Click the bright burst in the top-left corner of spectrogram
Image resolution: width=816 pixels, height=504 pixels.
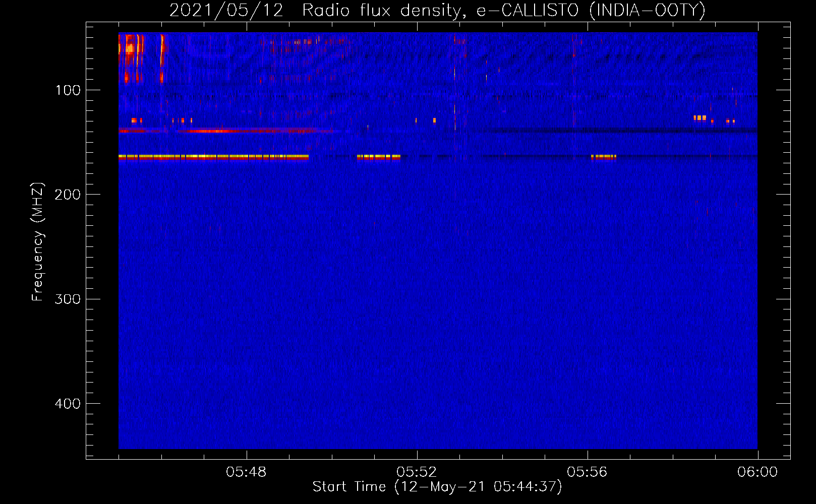[131, 57]
